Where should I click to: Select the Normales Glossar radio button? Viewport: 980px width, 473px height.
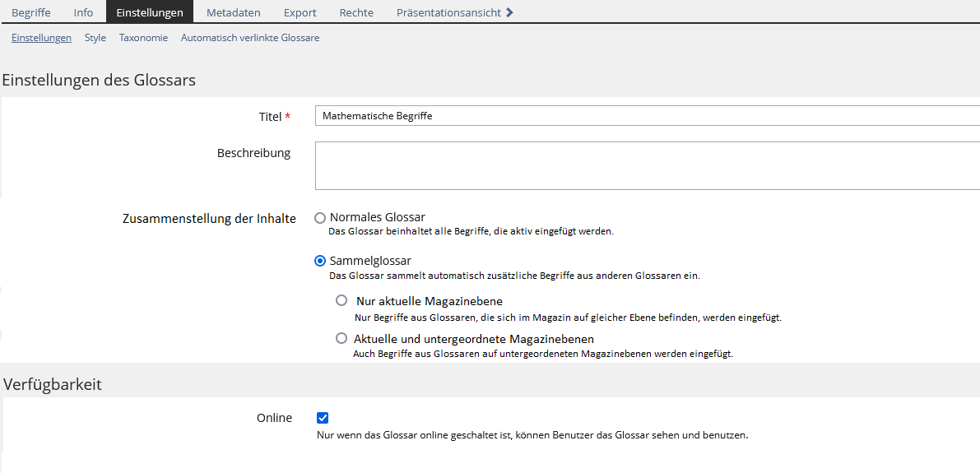pyautogui.click(x=320, y=218)
